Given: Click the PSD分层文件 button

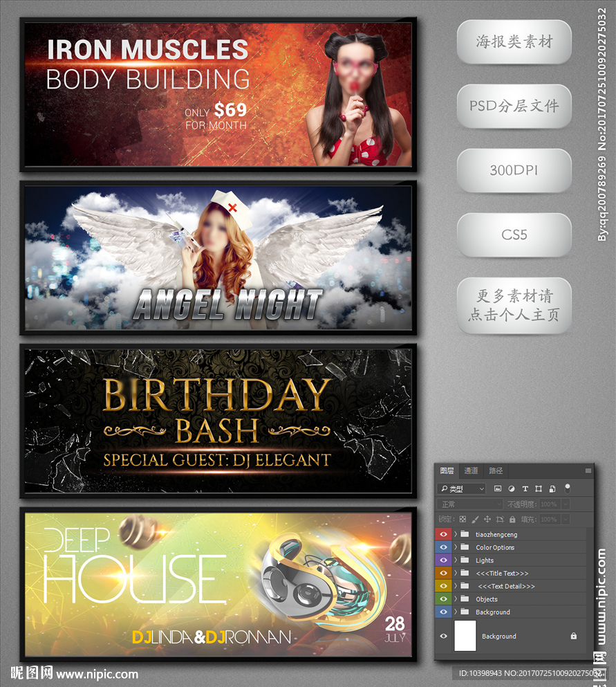Looking at the screenshot, I should tap(514, 106).
